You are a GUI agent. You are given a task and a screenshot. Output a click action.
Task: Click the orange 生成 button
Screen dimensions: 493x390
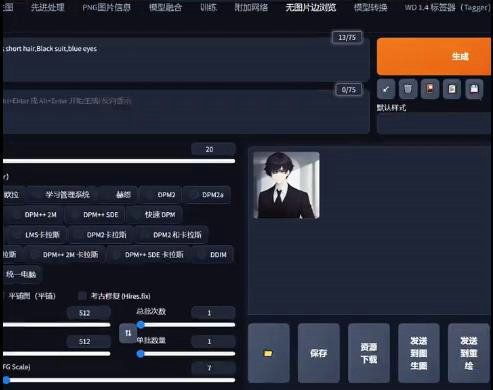434,56
